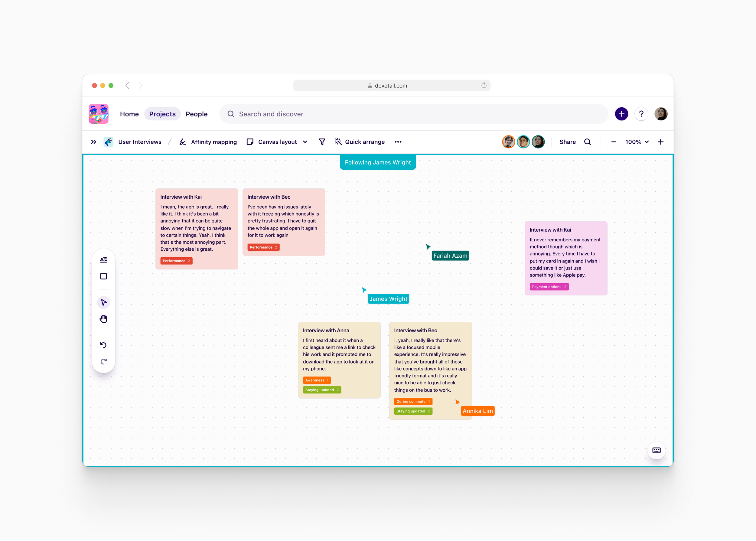Select the square shape tool
The height and width of the screenshot is (541, 756).
104,276
